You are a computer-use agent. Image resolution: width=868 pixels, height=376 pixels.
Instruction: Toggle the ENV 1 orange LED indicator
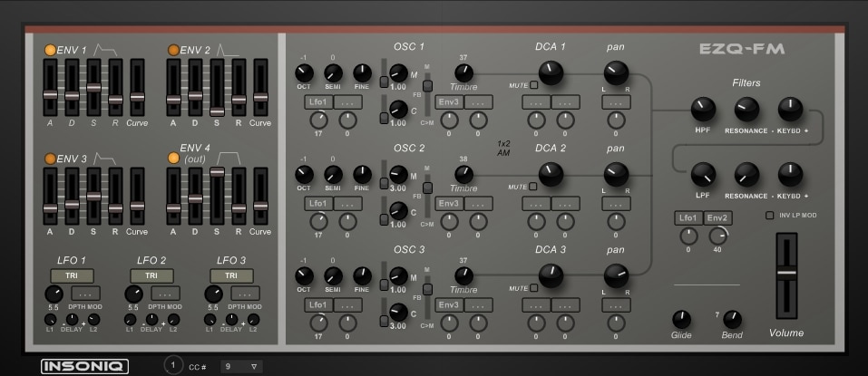51,50
